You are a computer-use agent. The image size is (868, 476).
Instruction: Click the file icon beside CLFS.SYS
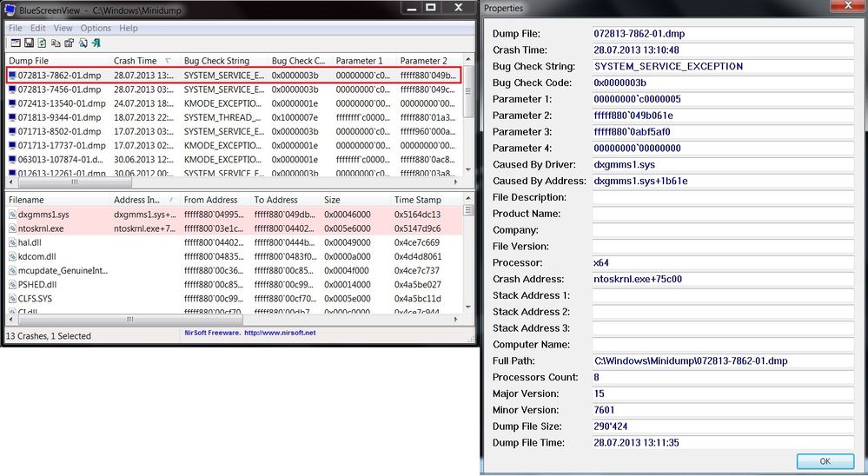click(12, 299)
